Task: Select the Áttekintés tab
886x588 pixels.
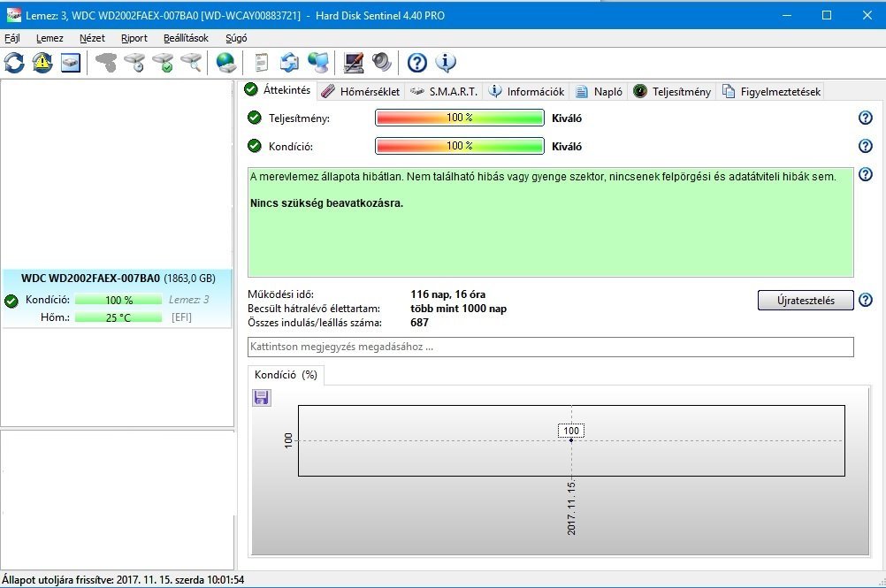Action: point(278,90)
